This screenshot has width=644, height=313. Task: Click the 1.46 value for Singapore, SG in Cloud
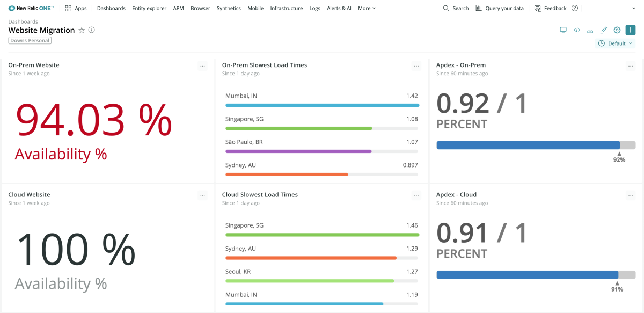412,225
